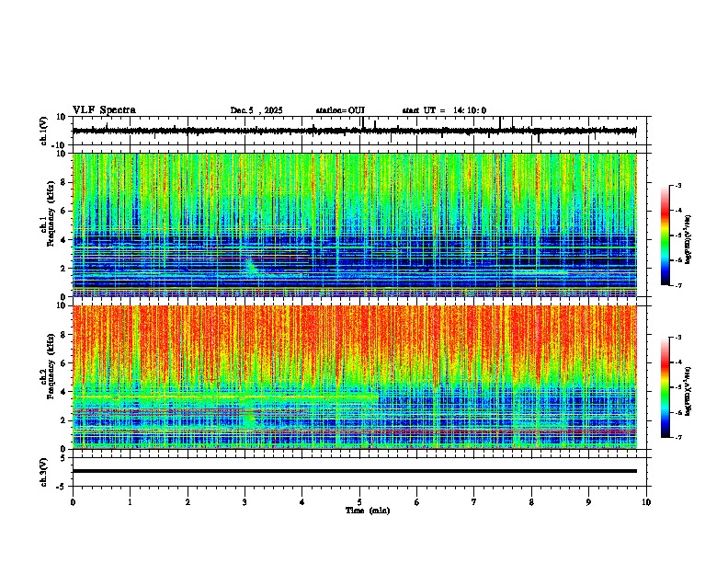Click the ch.2 spectrogram color scale bar
728x563 pixels.
click(x=665, y=387)
